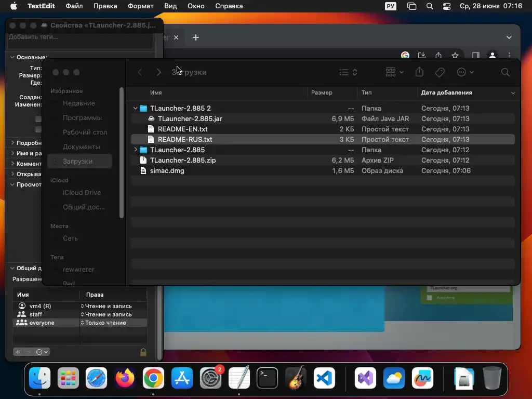
Task: Expand the Подробнее section in Info window
Action: [12, 143]
